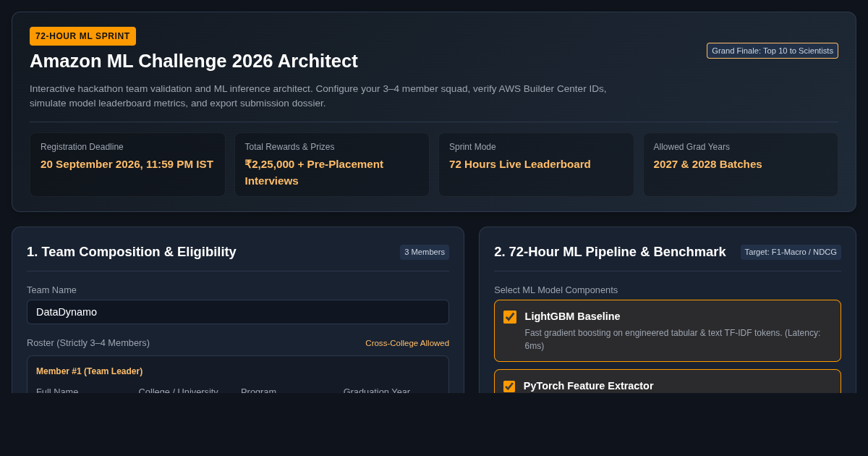The width and height of the screenshot is (868, 456).
Task: Click the Amazon ML Challenge 2026 Architect heading
Action: point(194,61)
